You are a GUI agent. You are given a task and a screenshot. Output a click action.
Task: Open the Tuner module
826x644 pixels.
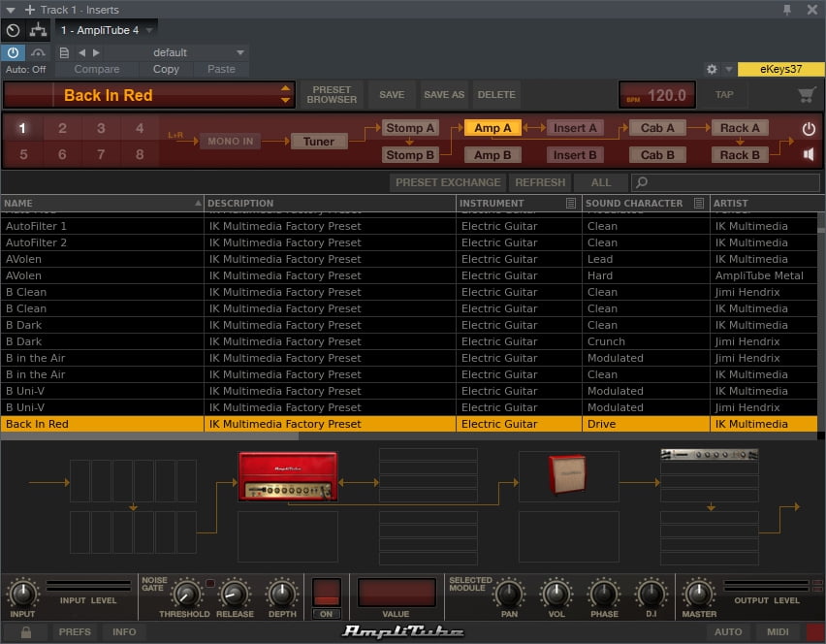[x=319, y=142]
